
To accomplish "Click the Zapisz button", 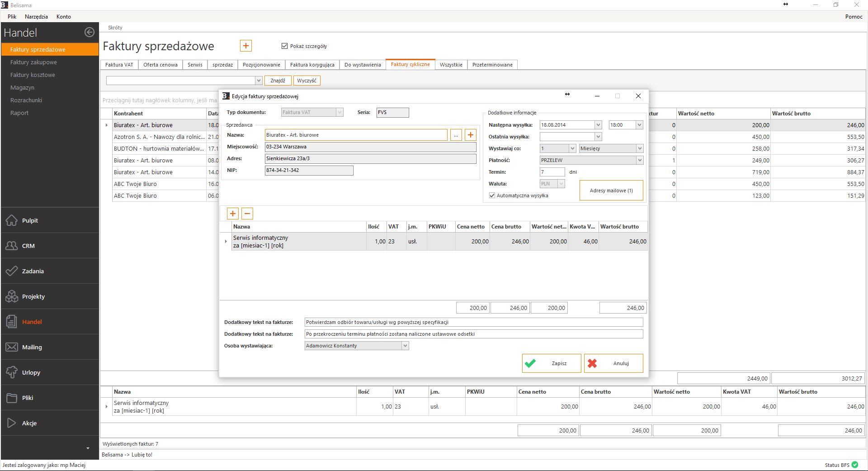I will tap(551, 363).
